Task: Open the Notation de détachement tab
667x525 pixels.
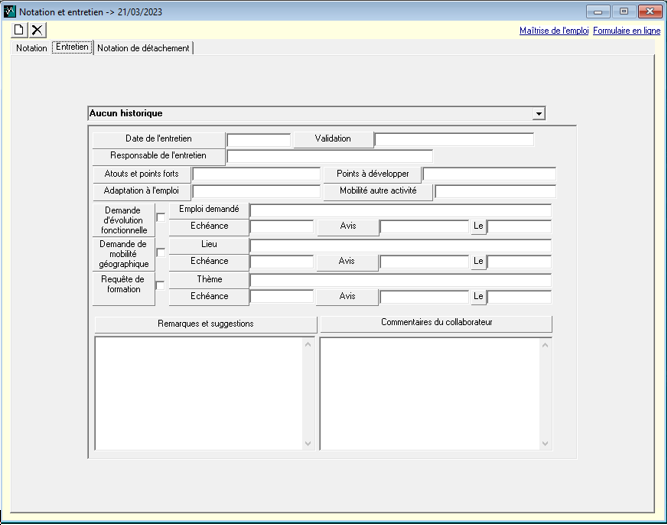Action: click(x=143, y=48)
